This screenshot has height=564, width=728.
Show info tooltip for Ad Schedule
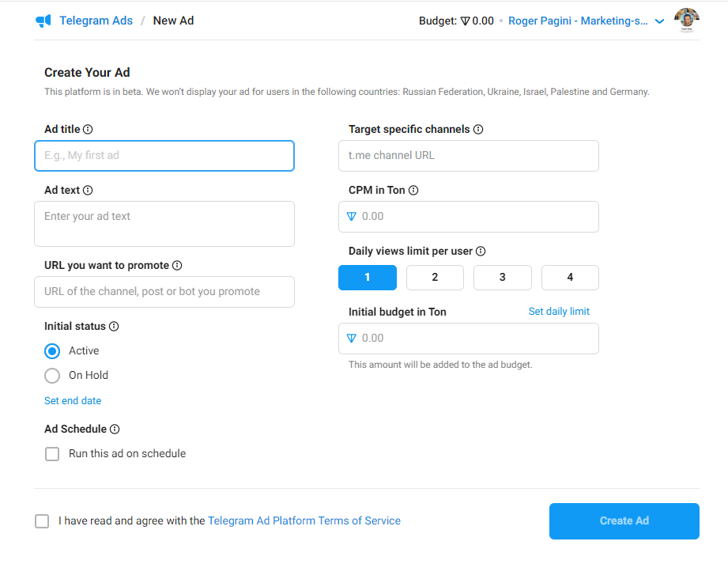coord(115,429)
